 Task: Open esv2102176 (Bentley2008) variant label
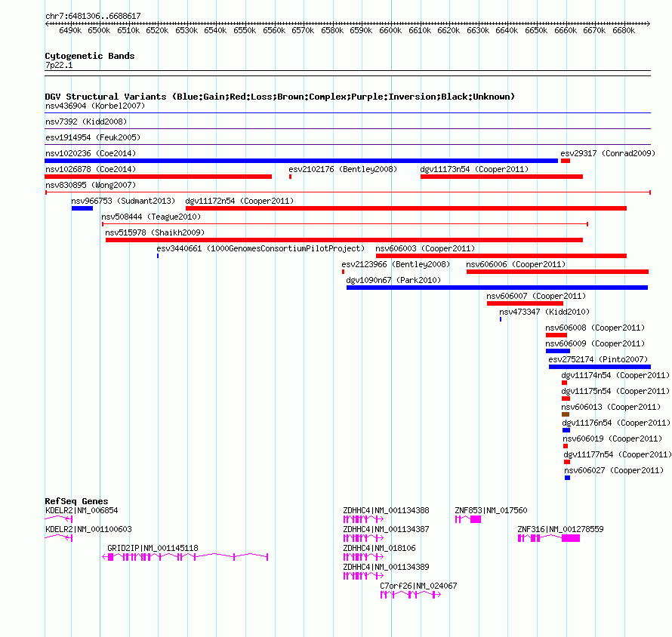coord(343,169)
